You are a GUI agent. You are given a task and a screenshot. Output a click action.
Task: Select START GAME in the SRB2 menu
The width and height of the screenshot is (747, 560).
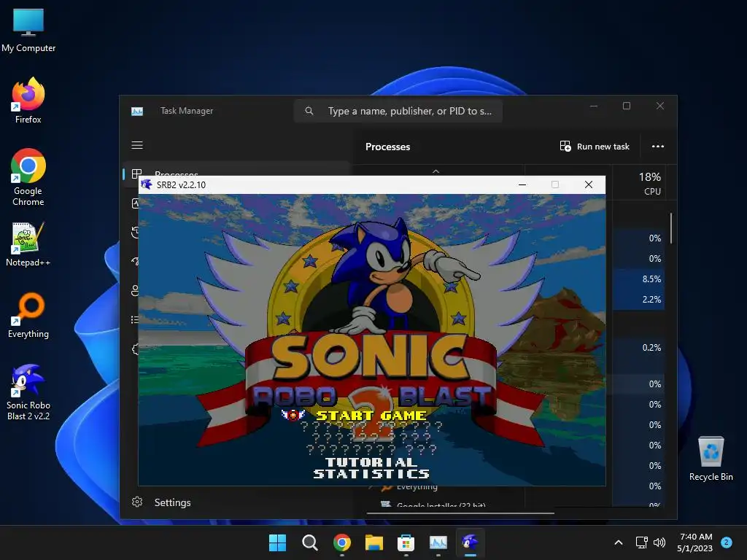pos(371,416)
